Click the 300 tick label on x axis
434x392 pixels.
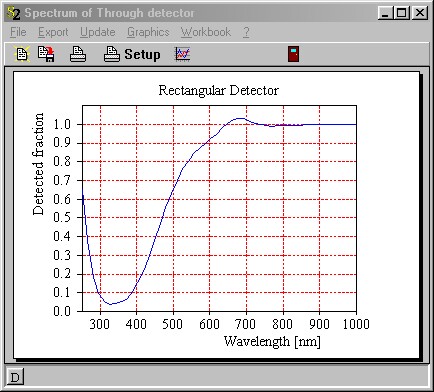99,324
